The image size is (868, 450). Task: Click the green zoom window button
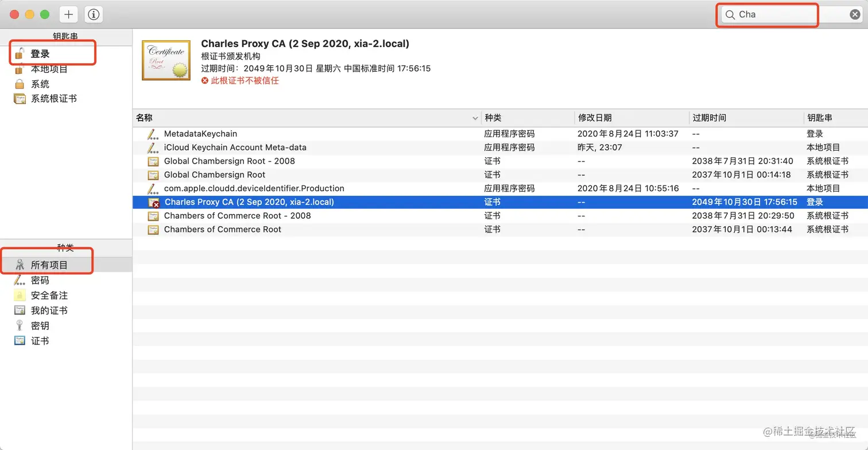coord(44,14)
